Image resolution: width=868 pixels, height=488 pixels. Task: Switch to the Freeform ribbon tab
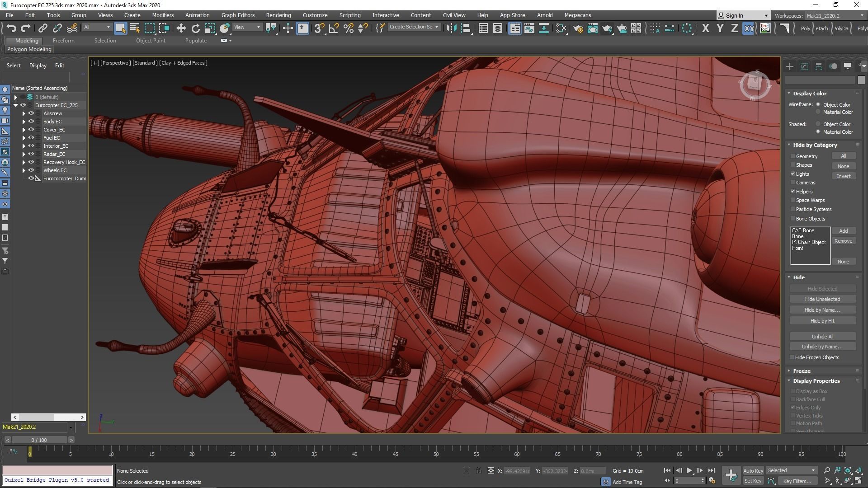[x=63, y=40]
